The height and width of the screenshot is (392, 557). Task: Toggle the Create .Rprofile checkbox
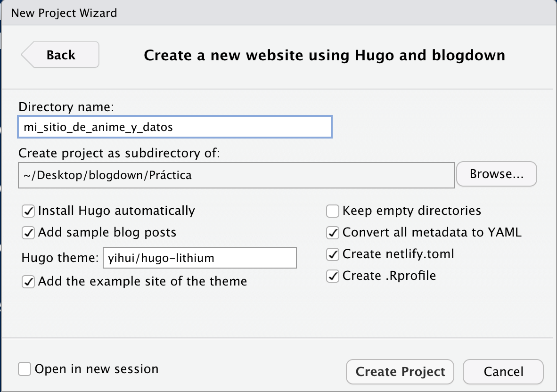point(333,276)
